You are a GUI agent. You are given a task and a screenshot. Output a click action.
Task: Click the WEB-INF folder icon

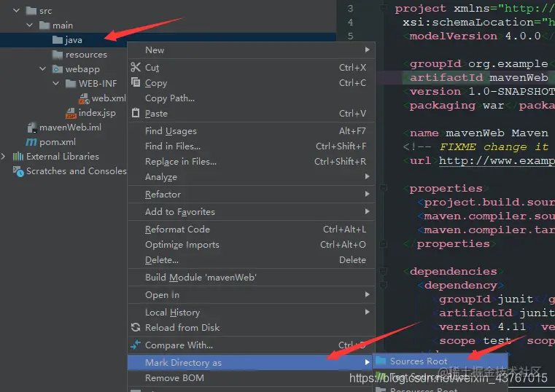[71, 83]
